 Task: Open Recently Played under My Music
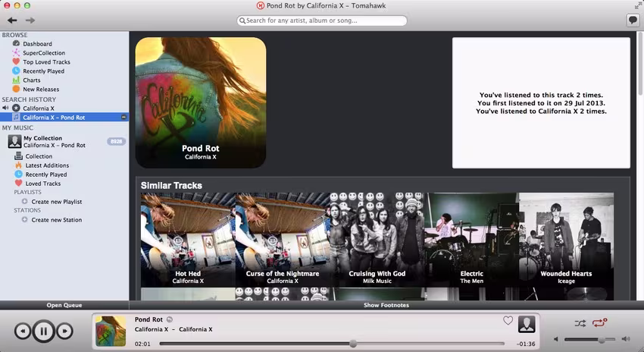point(46,174)
